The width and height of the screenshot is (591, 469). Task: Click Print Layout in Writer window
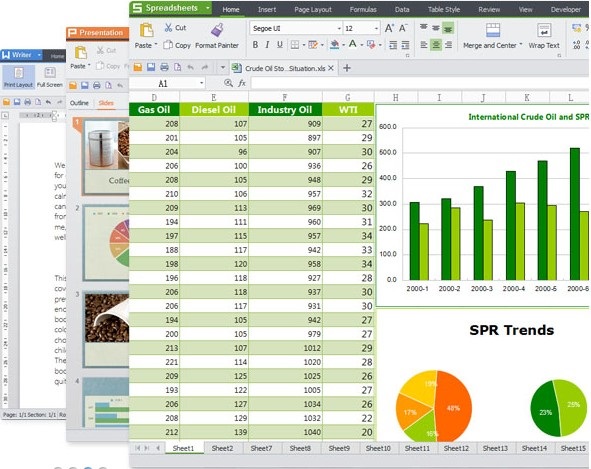tap(18, 77)
